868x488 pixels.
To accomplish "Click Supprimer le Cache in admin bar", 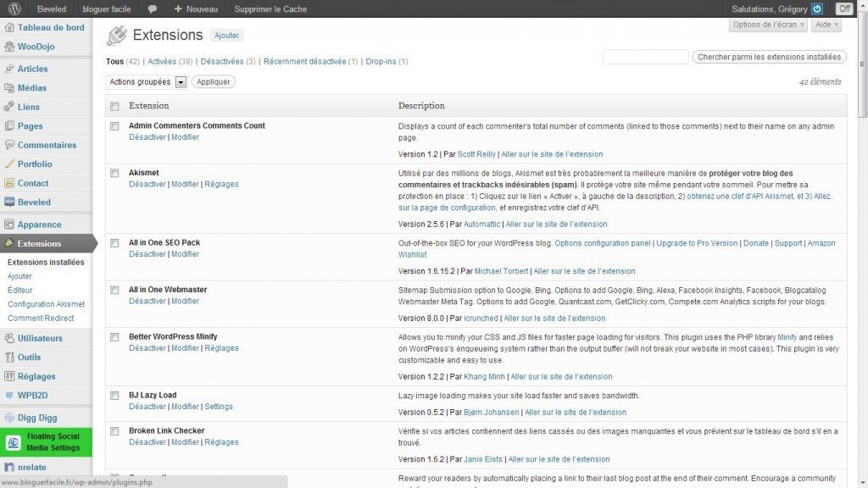I will tap(270, 8).
